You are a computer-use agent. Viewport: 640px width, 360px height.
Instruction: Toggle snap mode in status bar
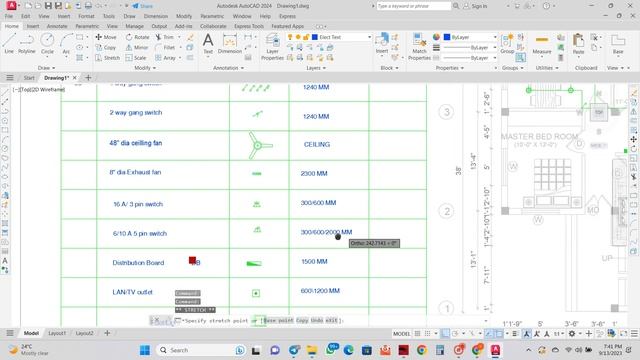(x=427, y=333)
